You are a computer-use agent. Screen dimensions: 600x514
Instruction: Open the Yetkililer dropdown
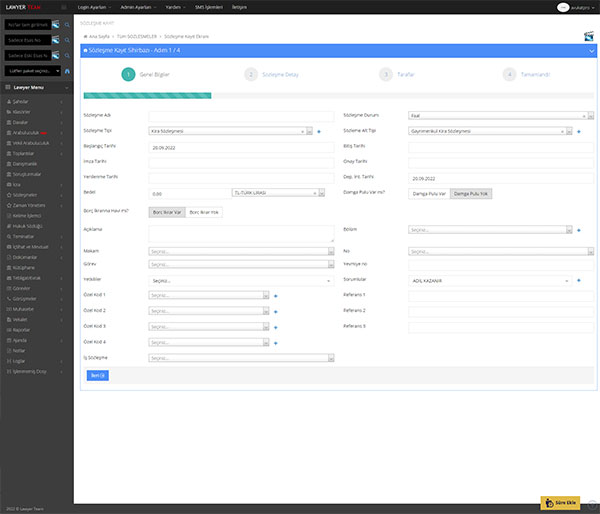point(241,281)
